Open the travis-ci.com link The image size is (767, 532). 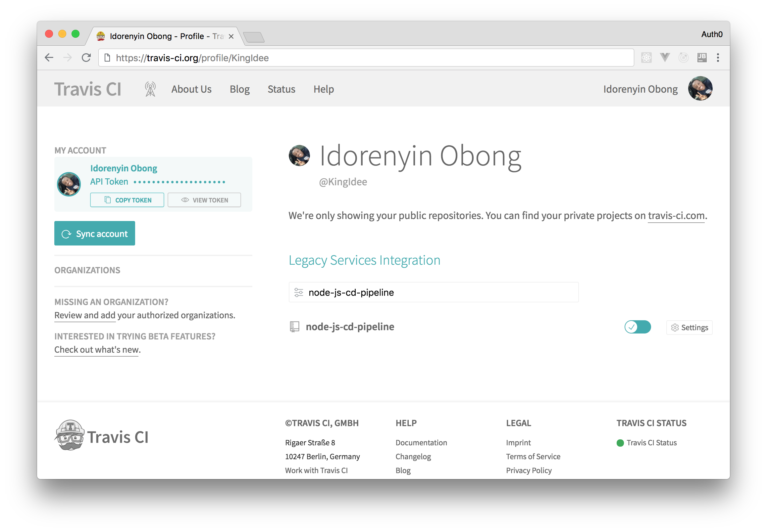click(x=676, y=216)
